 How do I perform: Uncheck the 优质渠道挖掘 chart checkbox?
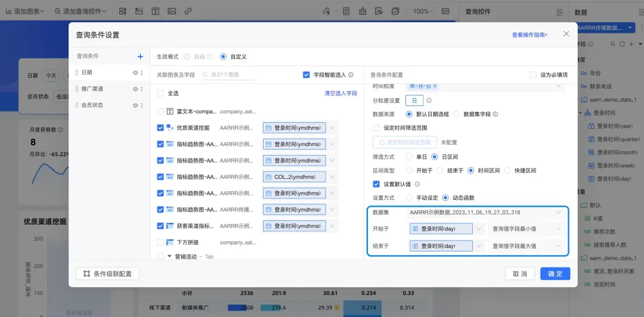point(160,128)
